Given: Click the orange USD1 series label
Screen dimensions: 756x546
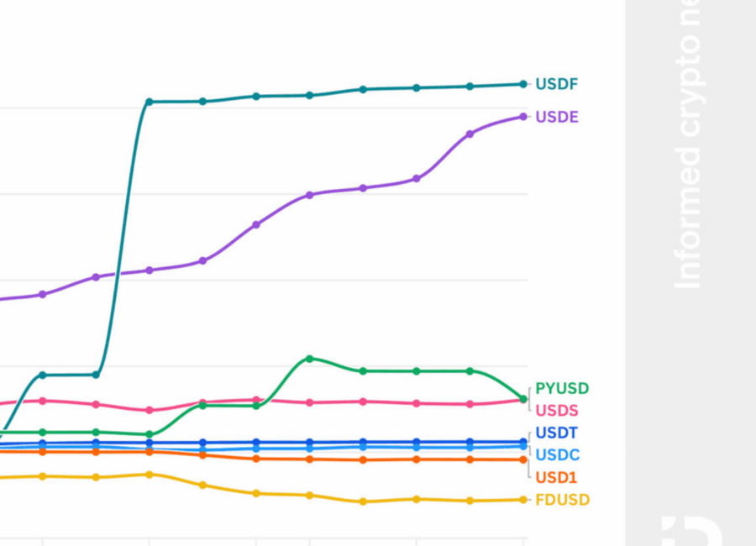Looking at the screenshot, I should point(556,478).
